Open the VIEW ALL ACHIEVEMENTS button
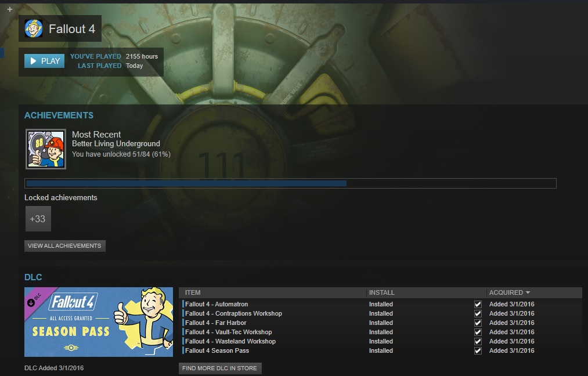This screenshot has height=376, width=588. tap(65, 246)
